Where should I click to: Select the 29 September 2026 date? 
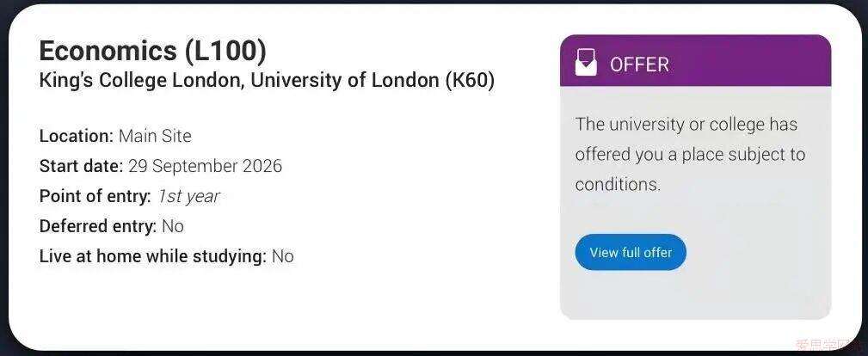(205, 166)
